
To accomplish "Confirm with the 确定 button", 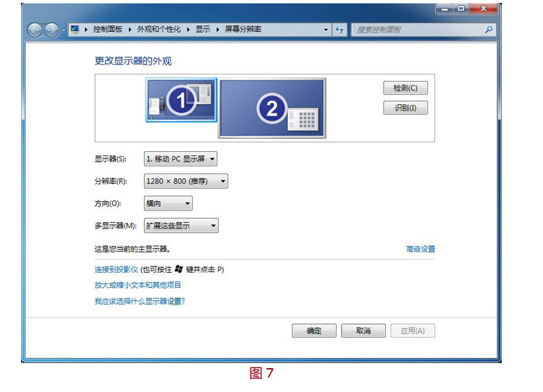I will (314, 331).
